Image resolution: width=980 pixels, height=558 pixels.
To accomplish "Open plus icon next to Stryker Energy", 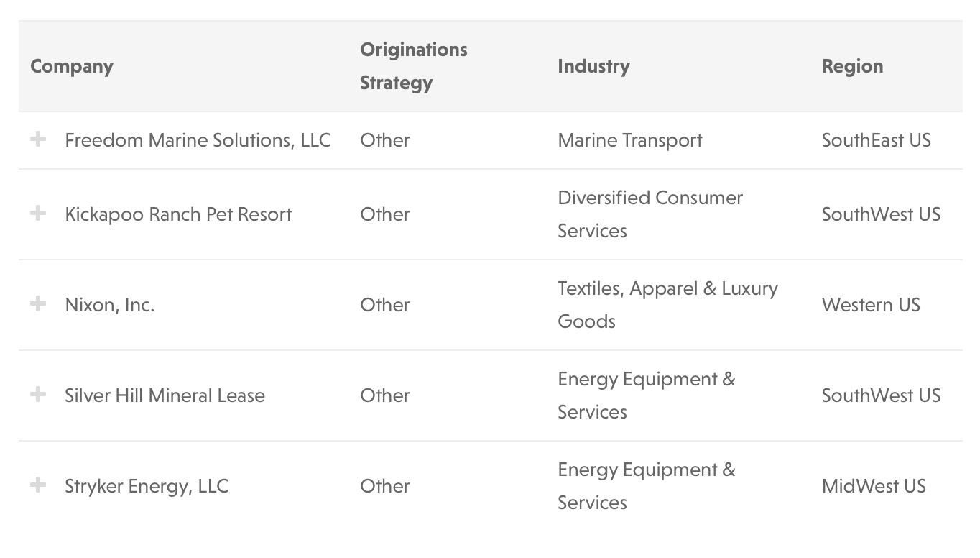I will tap(38, 485).
